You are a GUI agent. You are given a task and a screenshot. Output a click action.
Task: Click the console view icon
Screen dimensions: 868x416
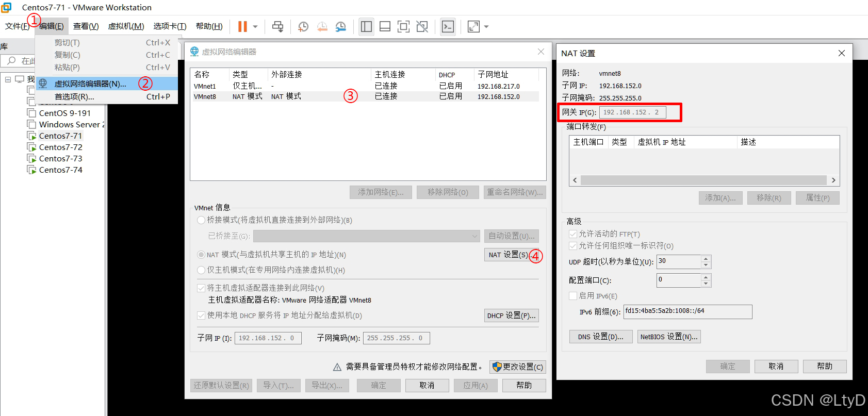point(448,26)
